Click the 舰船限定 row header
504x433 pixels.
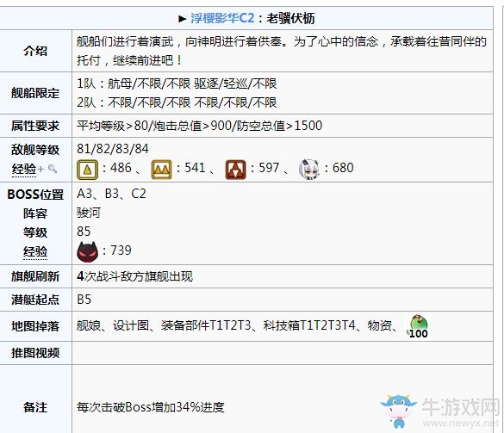35,93
